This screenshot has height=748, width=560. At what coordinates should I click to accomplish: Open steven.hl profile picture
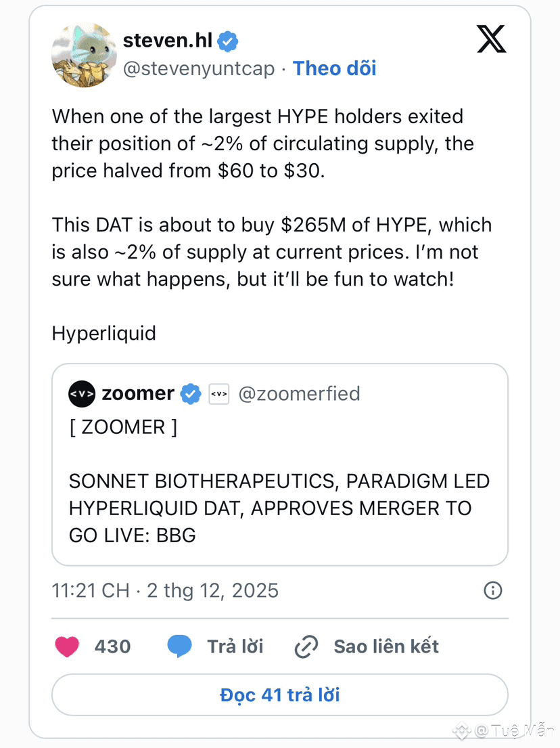[84, 55]
